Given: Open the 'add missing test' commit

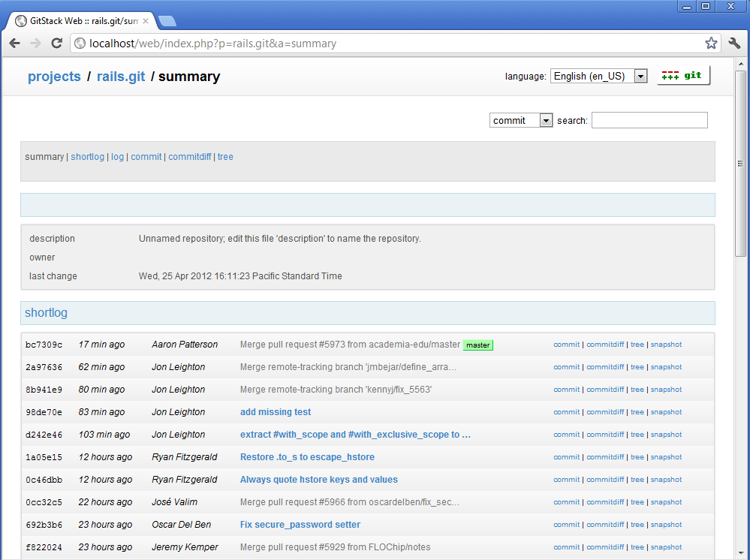Looking at the screenshot, I should (x=276, y=412).
